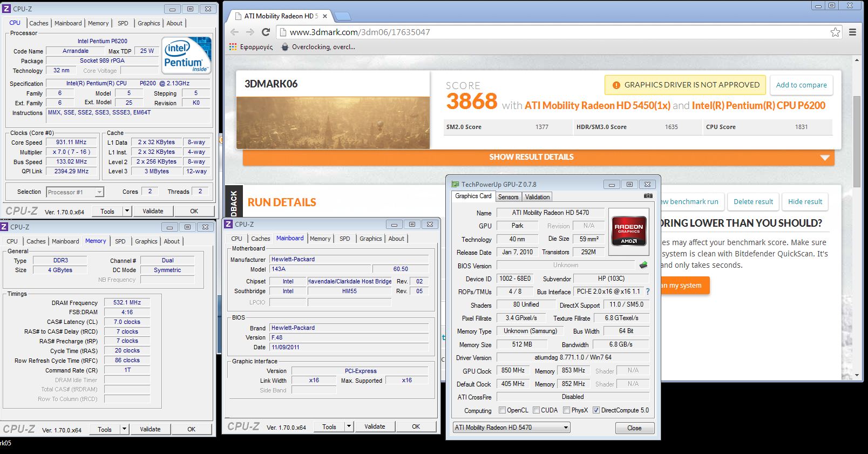Reload the 3DMark page in Chrome

tap(265, 32)
